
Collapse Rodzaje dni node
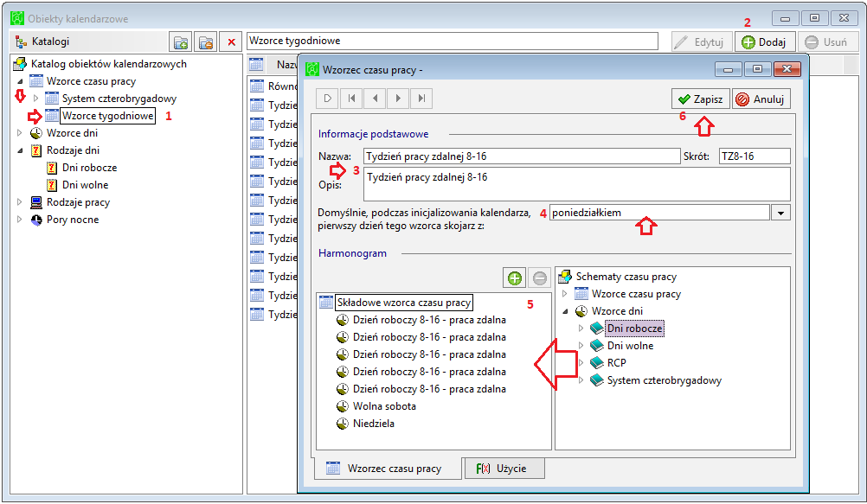coord(20,150)
